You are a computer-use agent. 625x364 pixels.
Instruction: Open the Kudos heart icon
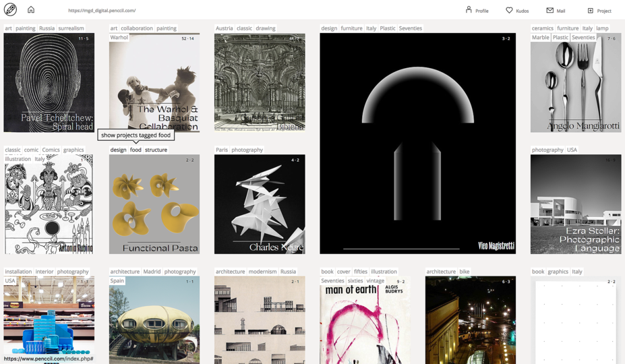[509, 10]
